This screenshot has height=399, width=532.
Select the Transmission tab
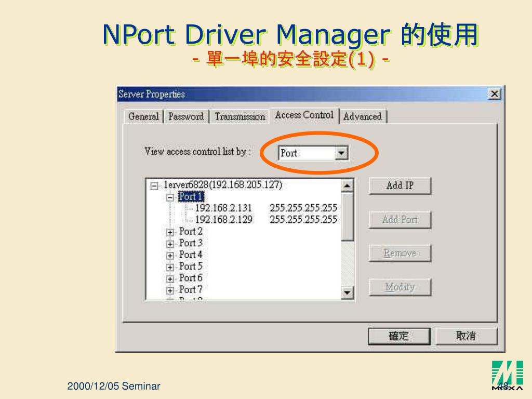pyautogui.click(x=240, y=116)
